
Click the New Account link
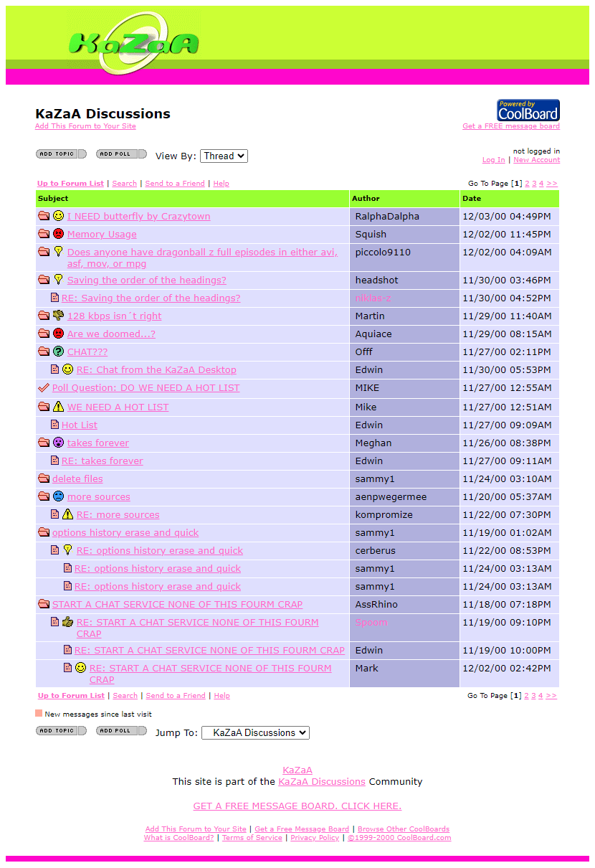(x=537, y=160)
